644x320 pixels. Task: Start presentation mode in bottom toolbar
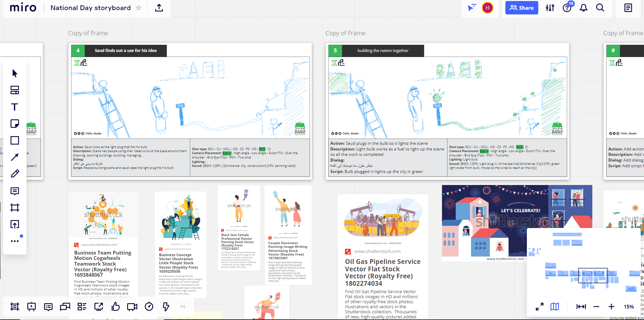point(32,306)
